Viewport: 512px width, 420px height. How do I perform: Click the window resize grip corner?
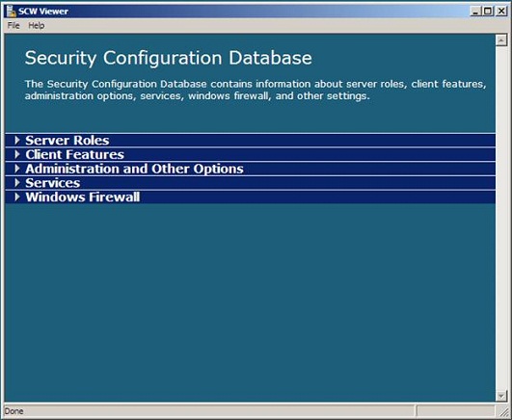tap(504, 411)
